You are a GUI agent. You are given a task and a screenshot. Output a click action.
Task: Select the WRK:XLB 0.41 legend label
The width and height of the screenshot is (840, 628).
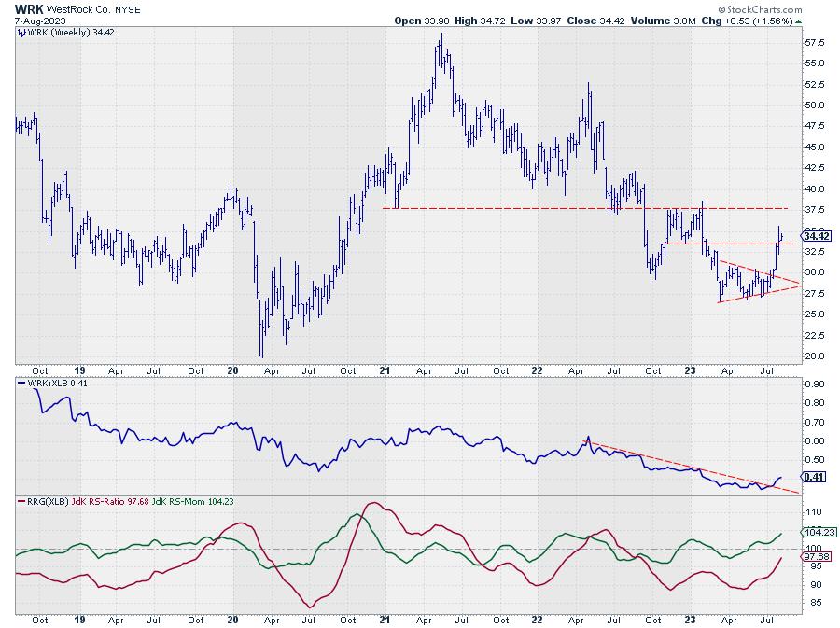pos(58,384)
